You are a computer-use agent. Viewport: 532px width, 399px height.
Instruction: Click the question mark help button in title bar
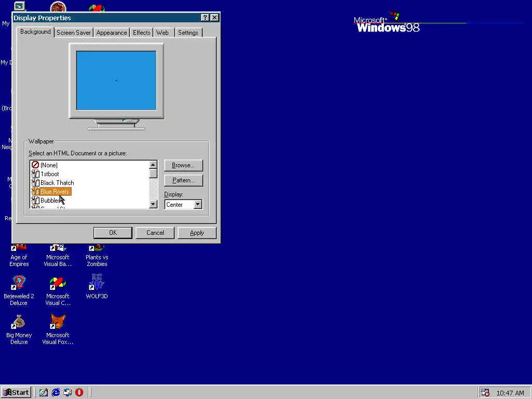(x=205, y=18)
